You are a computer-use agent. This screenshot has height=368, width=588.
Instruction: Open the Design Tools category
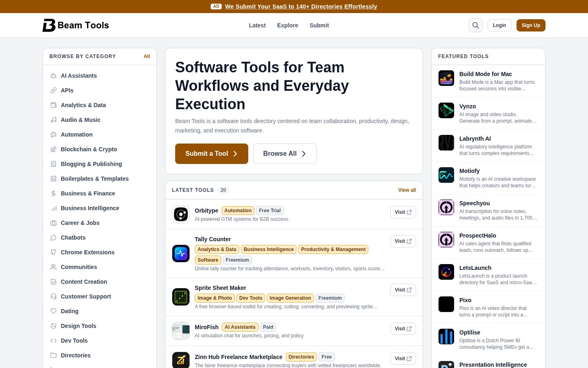pyautogui.click(x=78, y=326)
